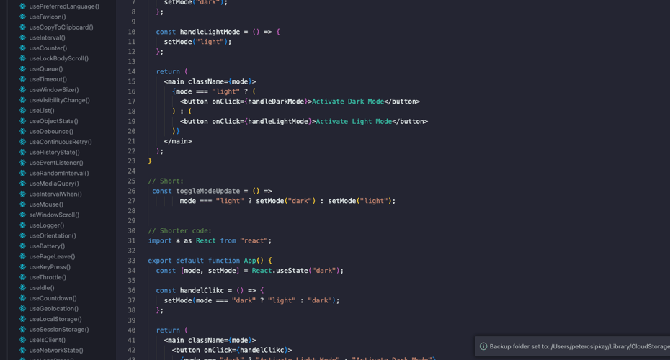This screenshot has height=360, width=670.
Task: Click the React icon beside useLogger()
Action: 23,225
